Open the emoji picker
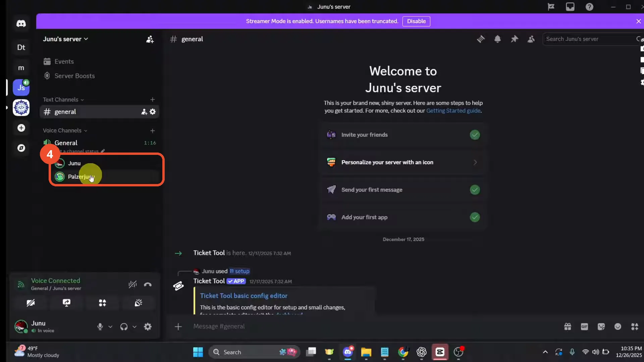The image size is (644, 362). point(618,326)
